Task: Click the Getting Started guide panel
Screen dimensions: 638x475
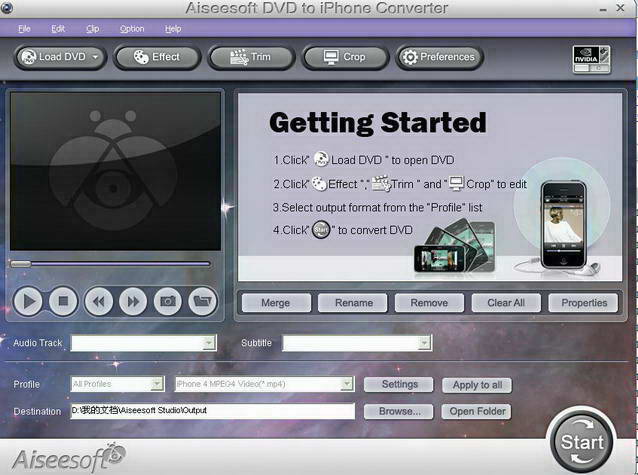Action: [430, 187]
